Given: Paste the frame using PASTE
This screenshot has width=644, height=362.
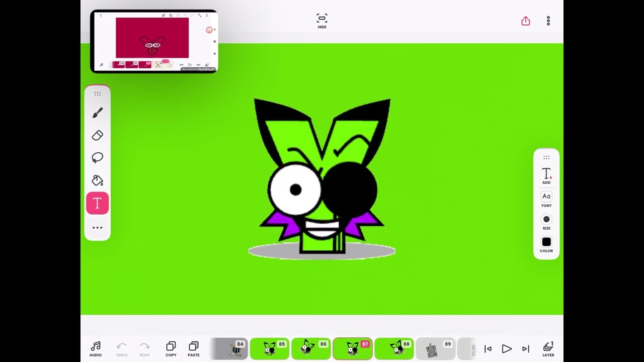Looking at the screenshot, I should tap(194, 349).
